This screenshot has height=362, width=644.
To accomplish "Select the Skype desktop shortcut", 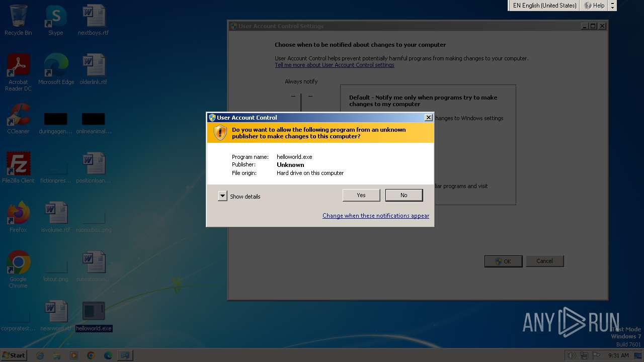I will coord(56,21).
